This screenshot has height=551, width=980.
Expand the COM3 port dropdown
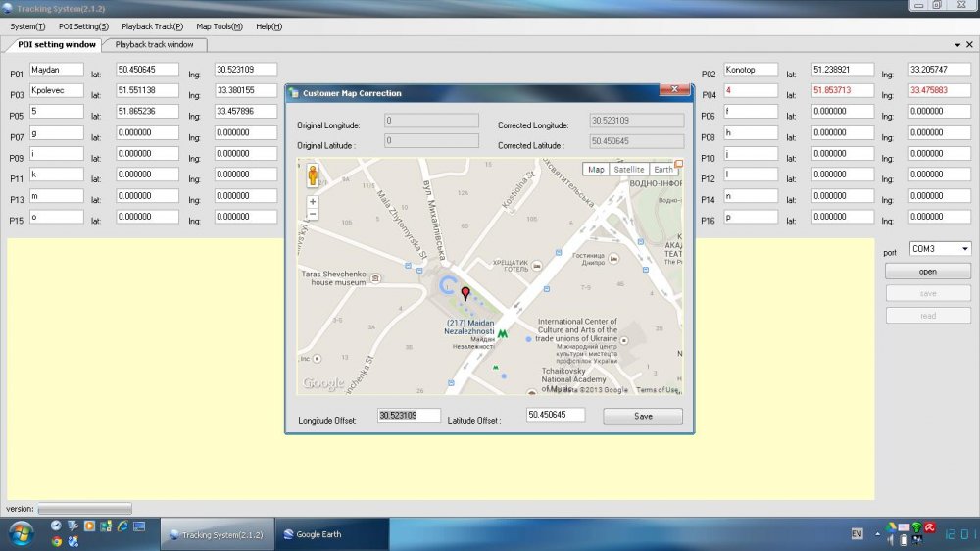tap(965, 249)
